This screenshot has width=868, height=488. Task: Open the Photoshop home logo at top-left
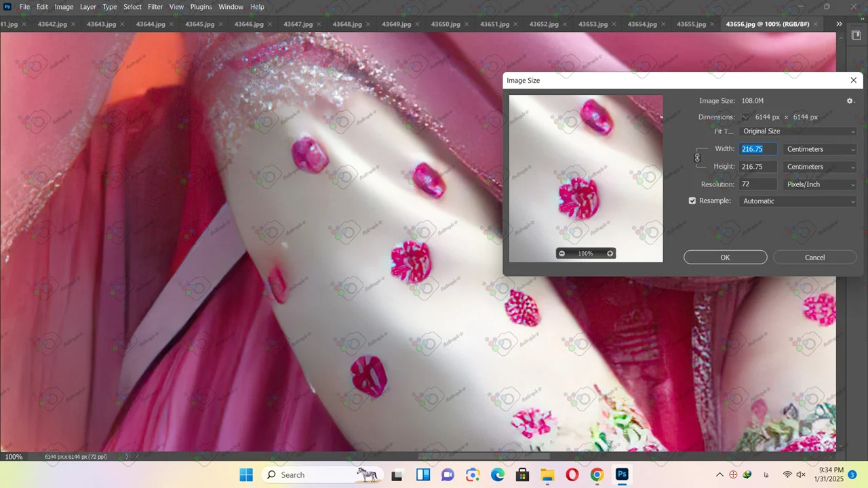pyautogui.click(x=7, y=7)
